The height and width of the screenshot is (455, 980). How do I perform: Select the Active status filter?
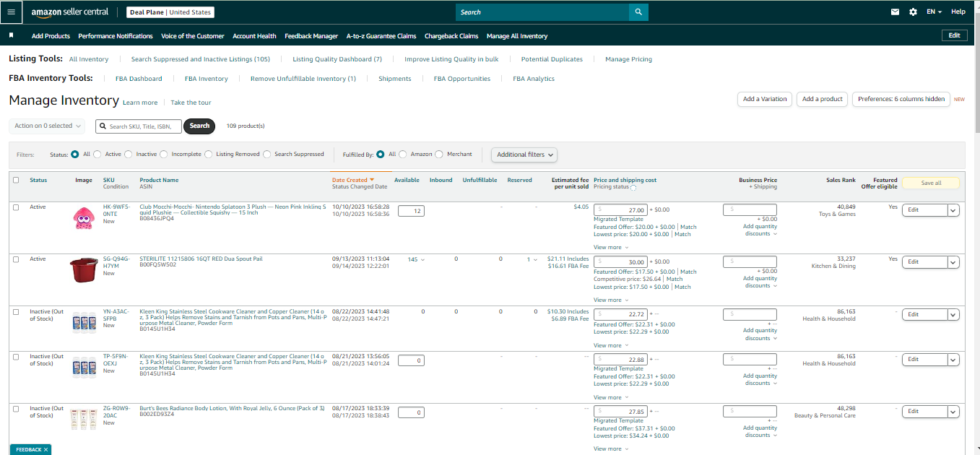tap(97, 155)
